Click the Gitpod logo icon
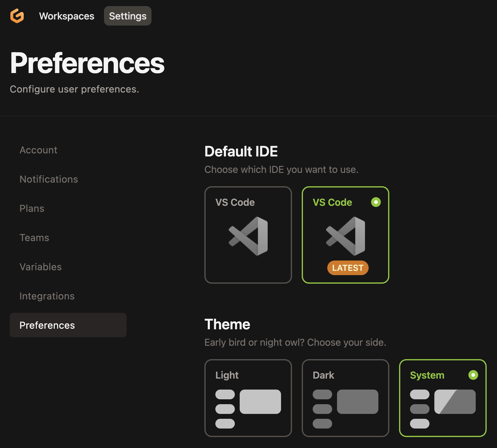The height and width of the screenshot is (448, 497). pyautogui.click(x=17, y=16)
